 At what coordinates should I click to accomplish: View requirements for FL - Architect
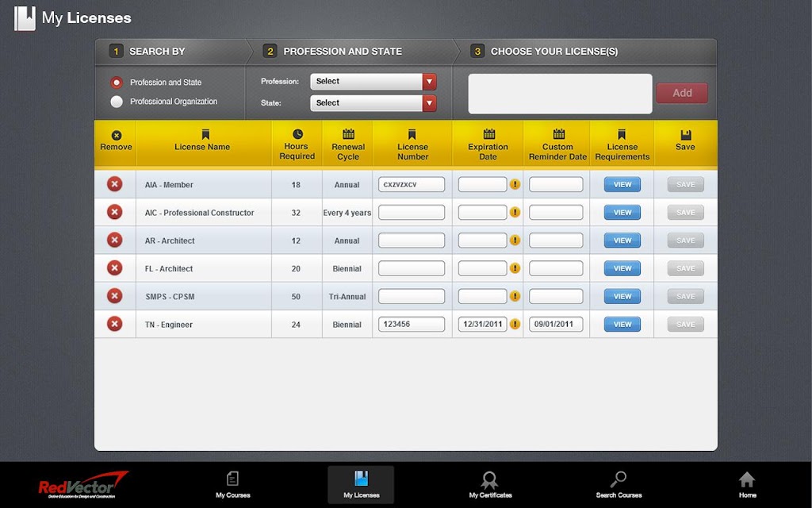tap(622, 268)
